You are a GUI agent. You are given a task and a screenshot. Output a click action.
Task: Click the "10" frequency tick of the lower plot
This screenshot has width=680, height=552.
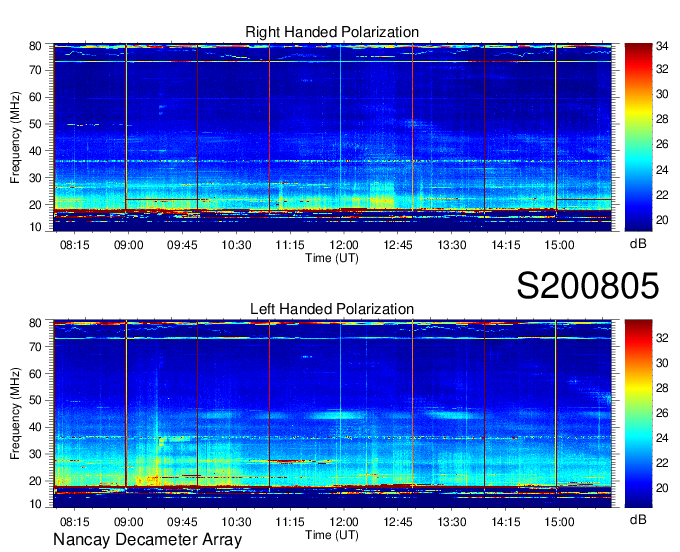35,504
